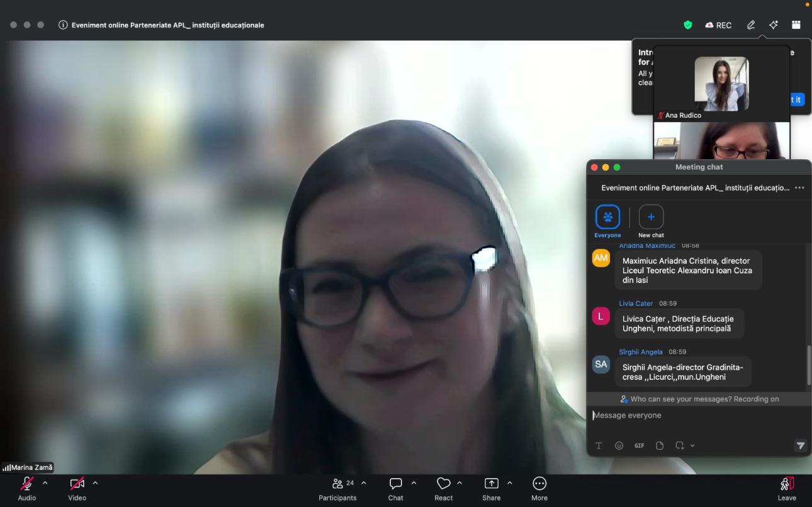Click the Livica Cațer message bubble
This screenshot has width=812, height=507.
pos(679,323)
